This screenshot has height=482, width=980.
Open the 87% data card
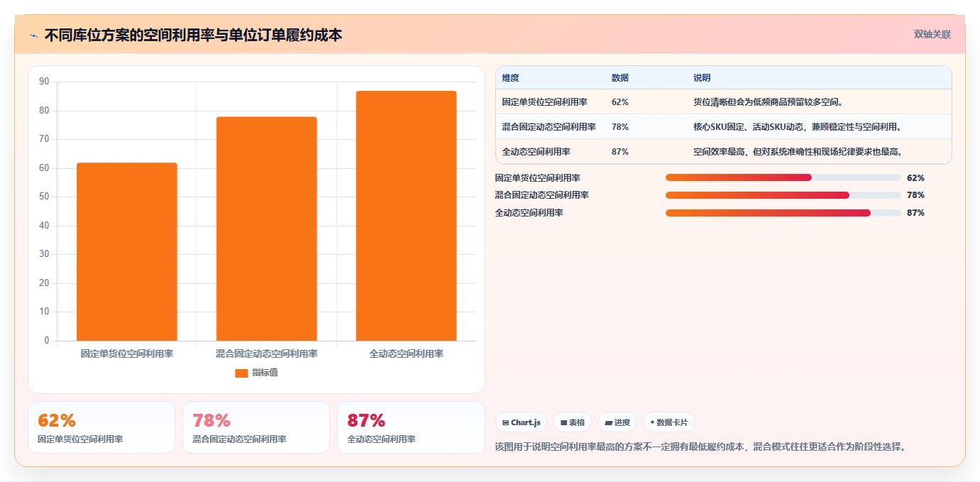[411, 427]
